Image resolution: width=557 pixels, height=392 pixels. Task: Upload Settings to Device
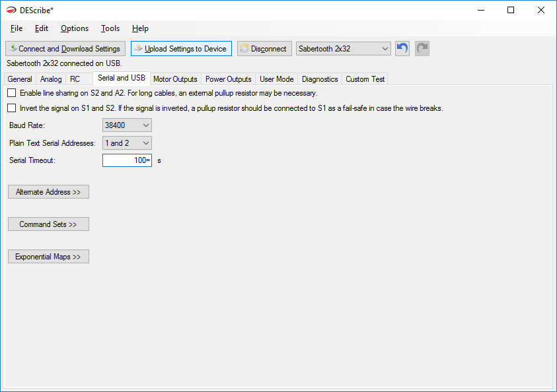(181, 49)
